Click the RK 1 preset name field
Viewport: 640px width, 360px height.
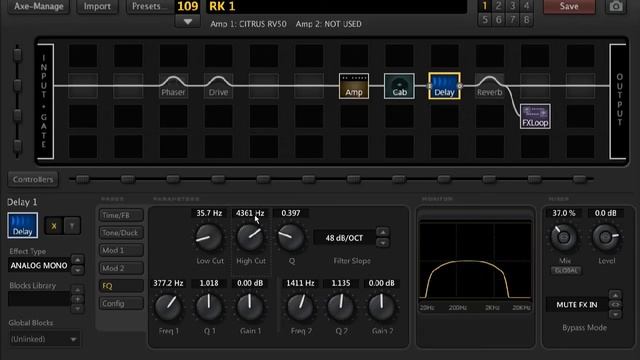pyautogui.click(x=336, y=7)
